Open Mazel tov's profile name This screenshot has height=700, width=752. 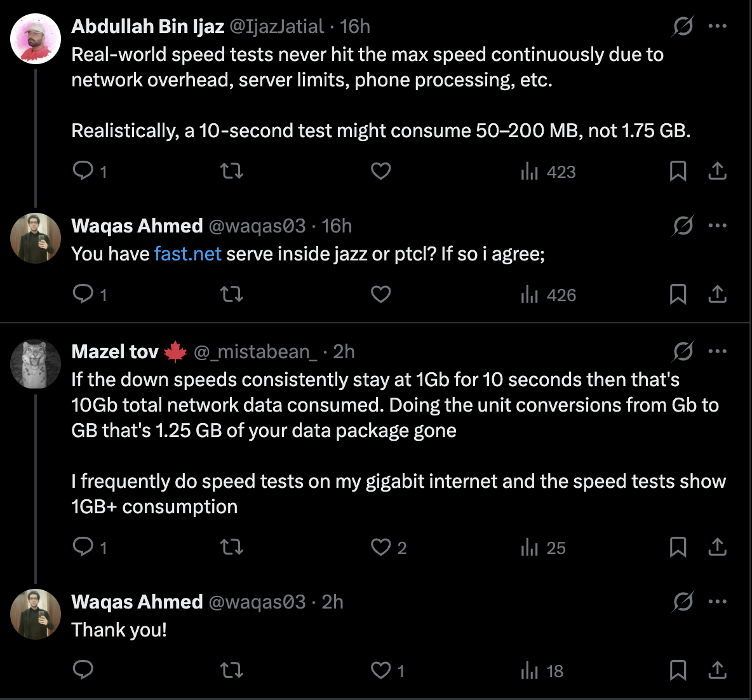115,351
